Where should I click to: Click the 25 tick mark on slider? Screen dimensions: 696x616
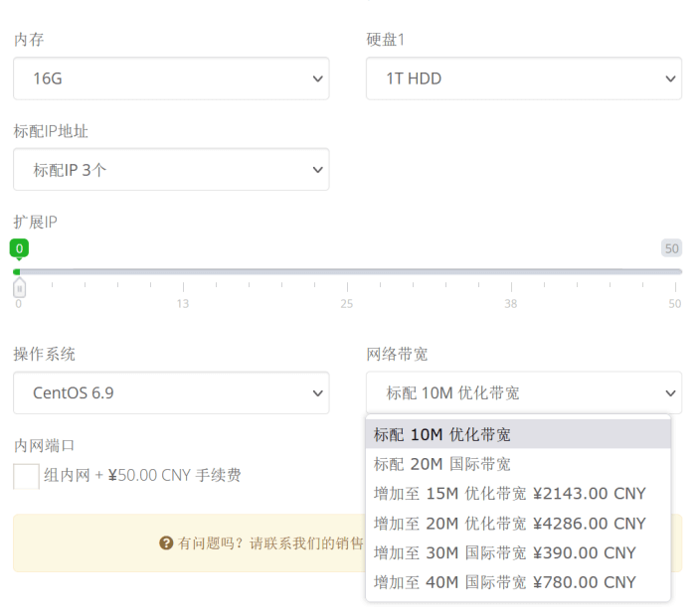point(347,286)
